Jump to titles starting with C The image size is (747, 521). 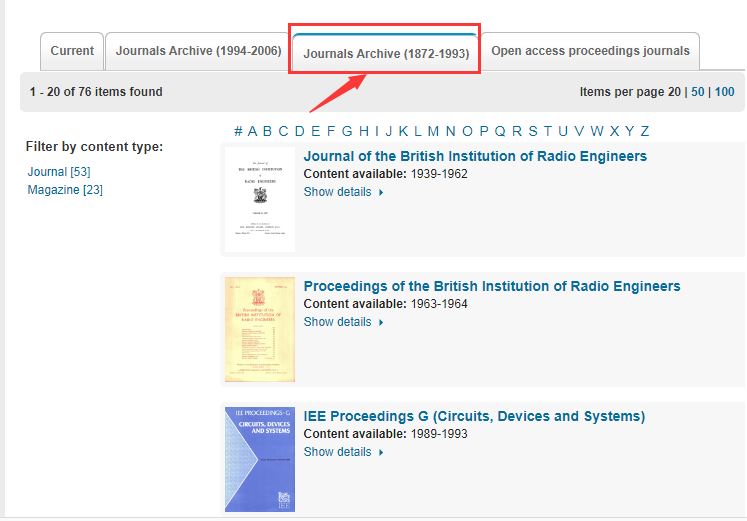pyautogui.click(x=283, y=131)
